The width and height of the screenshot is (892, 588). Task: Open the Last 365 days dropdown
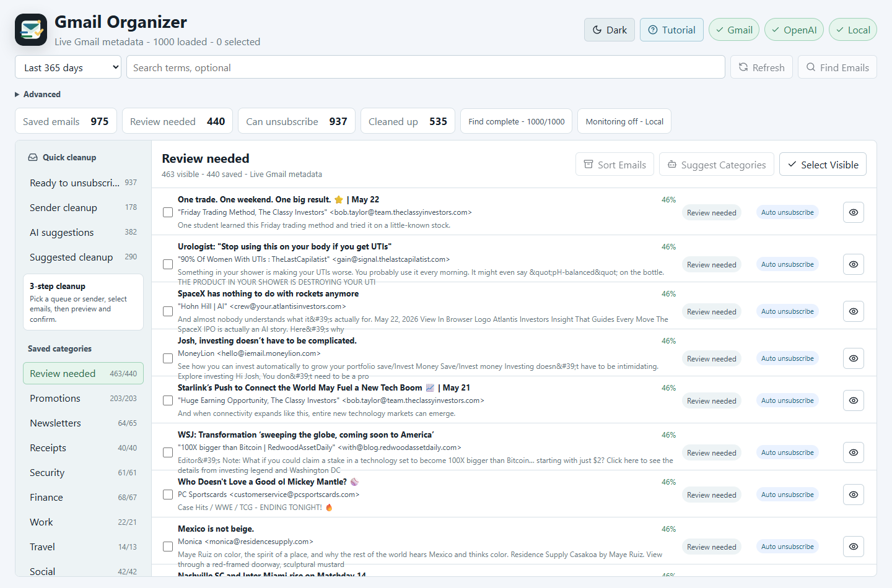point(68,67)
